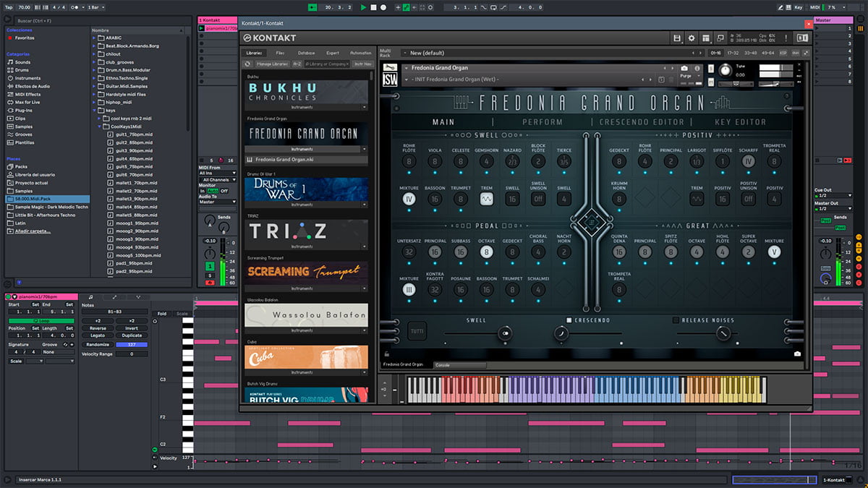Click Kontakt's save floppy disk icon
Image resolution: width=868 pixels, height=488 pixels.
[x=677, y=38]
